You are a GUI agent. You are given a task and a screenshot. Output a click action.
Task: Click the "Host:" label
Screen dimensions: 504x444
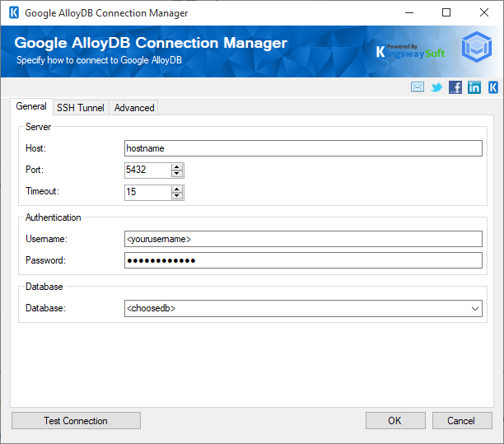pyautogui.click(x=35, y=148)
